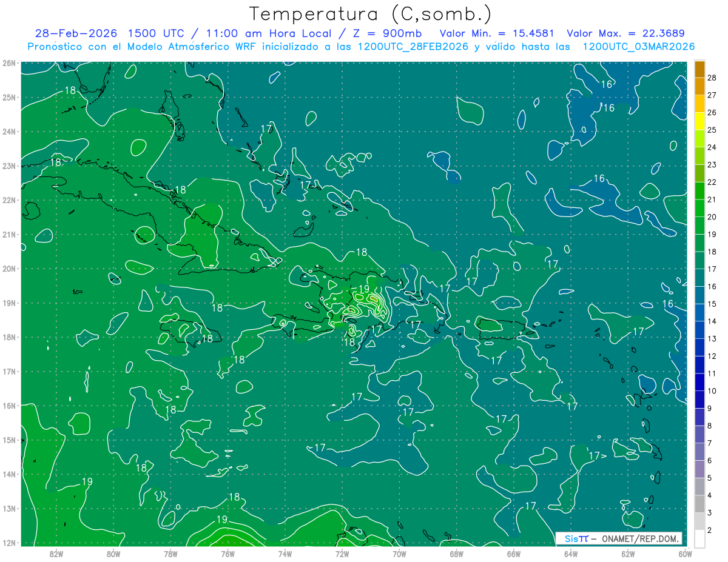Click the latitude axis label '25N'
Screen dimensions: 728x562
click(9, 97)
